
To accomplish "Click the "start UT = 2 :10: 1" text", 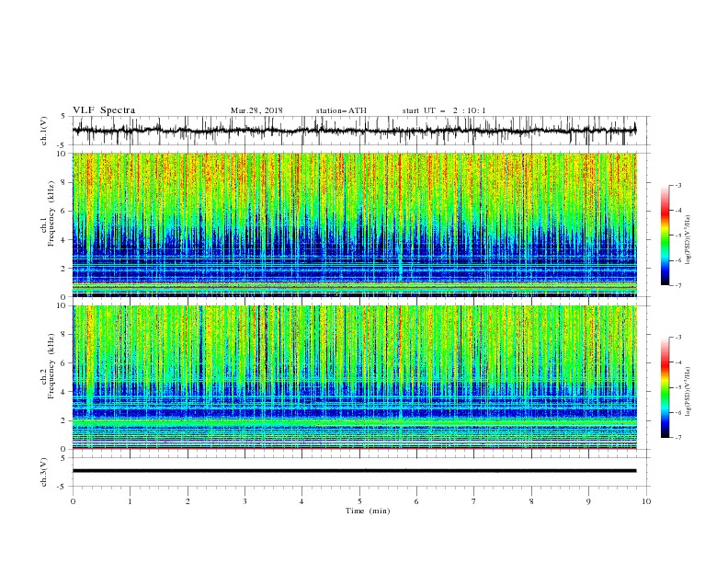I will (x=444, y=110).
